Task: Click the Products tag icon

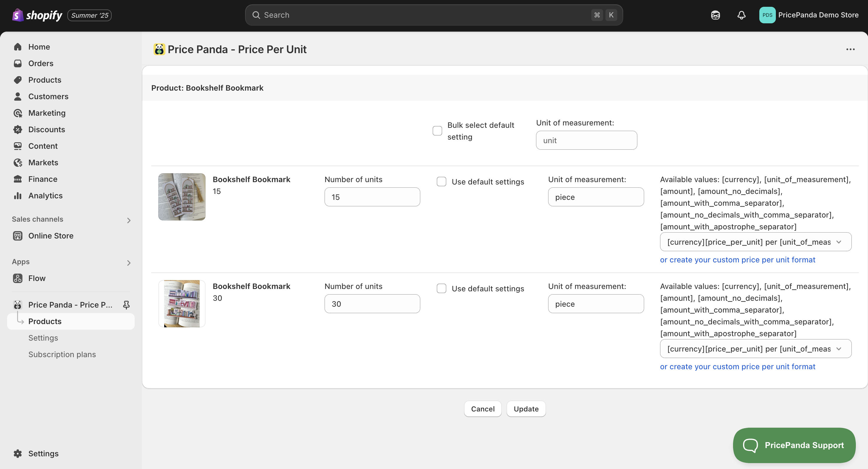Action: tap(18, 80)
